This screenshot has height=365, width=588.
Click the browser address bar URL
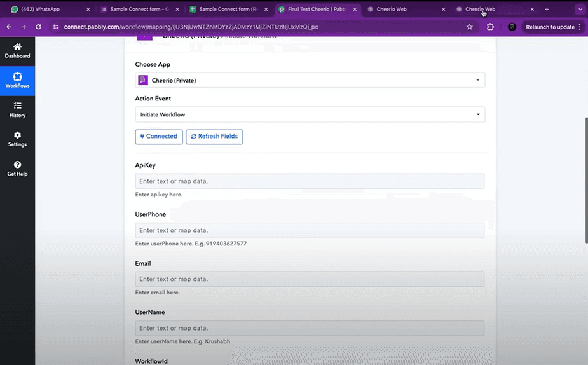pyautogui.click(x=191, y=27)
